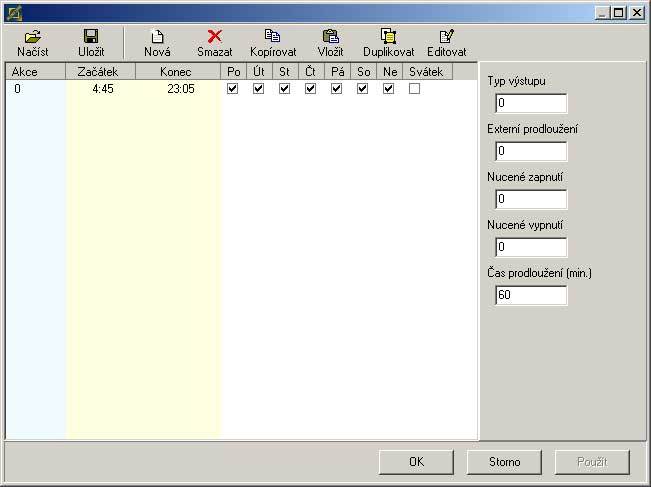Click the Konec column header

pyautogui.click(x=178, y=71)
